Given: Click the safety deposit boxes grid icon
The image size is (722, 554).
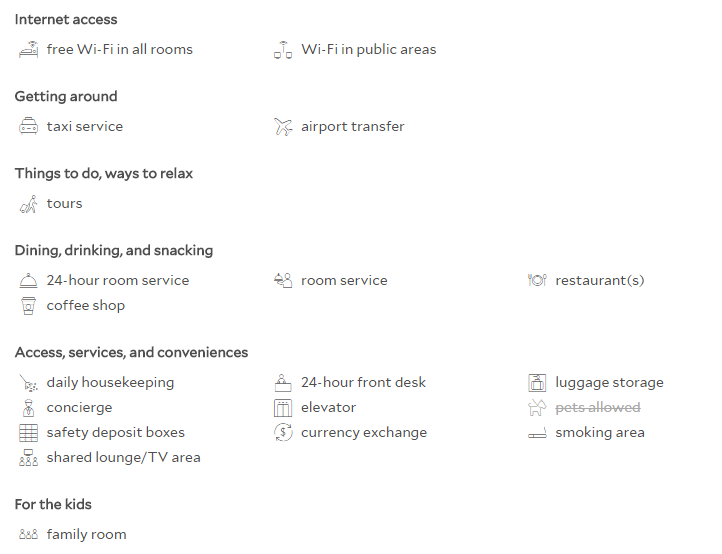Looking at the screenshot, I should 29,433.
